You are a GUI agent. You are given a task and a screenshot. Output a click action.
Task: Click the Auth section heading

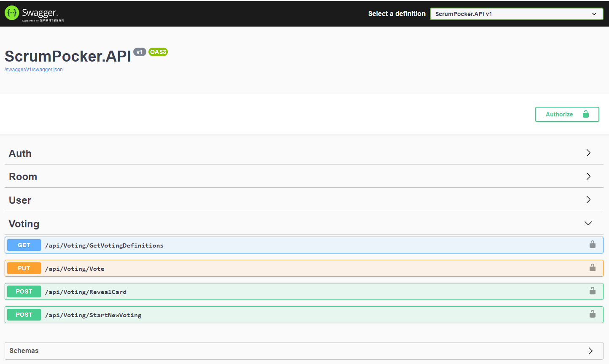pyautogui.click(x=20, y=154)
